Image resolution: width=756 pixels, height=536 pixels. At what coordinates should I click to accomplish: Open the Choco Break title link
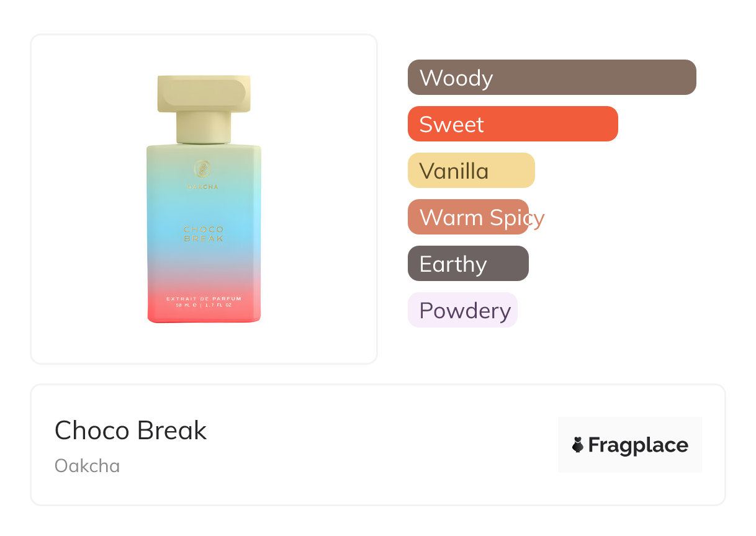131,431
